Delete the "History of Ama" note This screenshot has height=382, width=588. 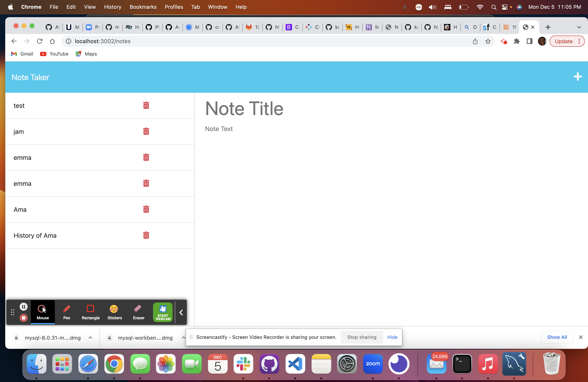point(146,235)
